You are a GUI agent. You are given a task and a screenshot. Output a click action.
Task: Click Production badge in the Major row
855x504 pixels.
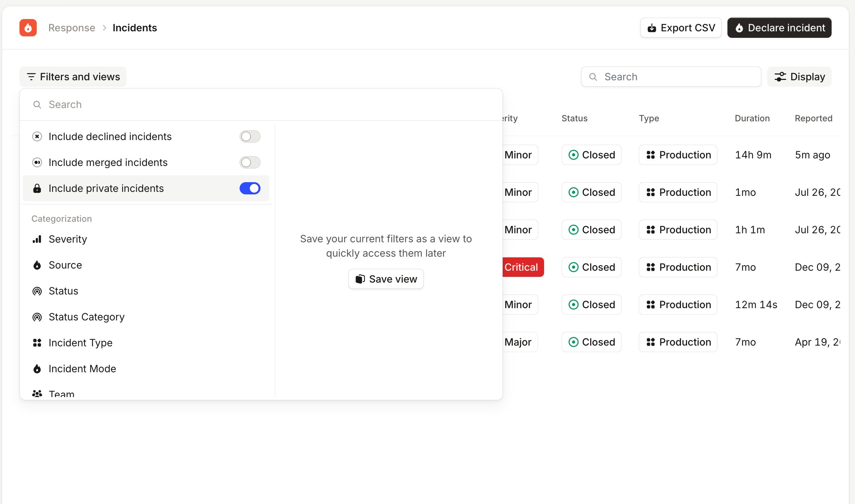[x=678, y=342]
